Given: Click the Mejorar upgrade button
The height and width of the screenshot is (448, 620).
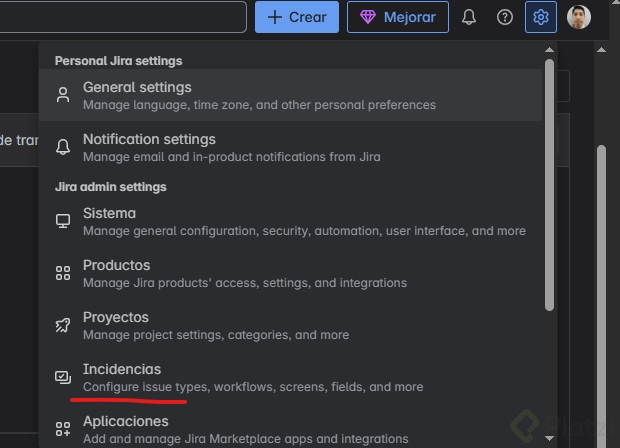Looking at the screenshot, I should pyautogui.click(x=397, y=17).
